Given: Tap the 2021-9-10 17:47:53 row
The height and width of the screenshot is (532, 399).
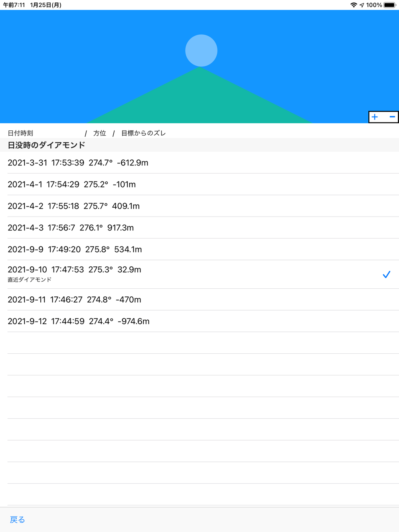Looking at the screenshot, I should pyautogui.click(x=199, y=274).
